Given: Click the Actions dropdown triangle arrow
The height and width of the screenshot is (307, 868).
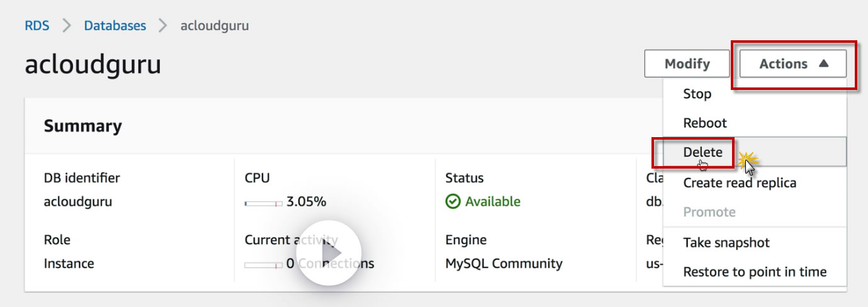Looking at the screenshot, I should (x=823, y=64).
